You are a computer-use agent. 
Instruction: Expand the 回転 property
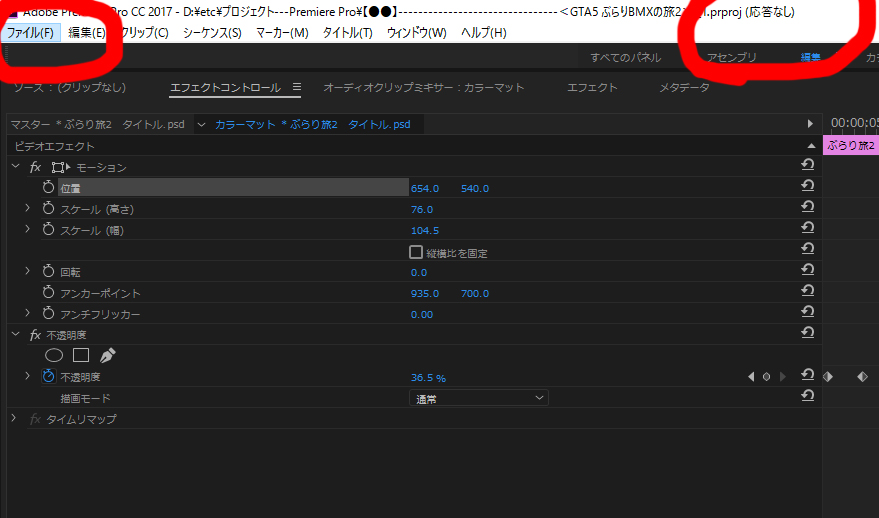coord(27,271)
